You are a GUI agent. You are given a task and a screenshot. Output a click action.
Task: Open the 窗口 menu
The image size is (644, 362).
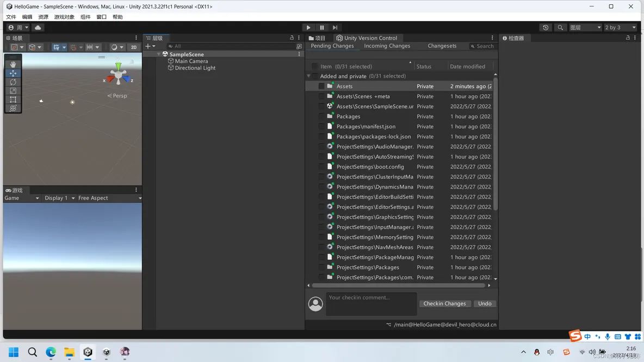pyautogui.click(x=102, y=17)
